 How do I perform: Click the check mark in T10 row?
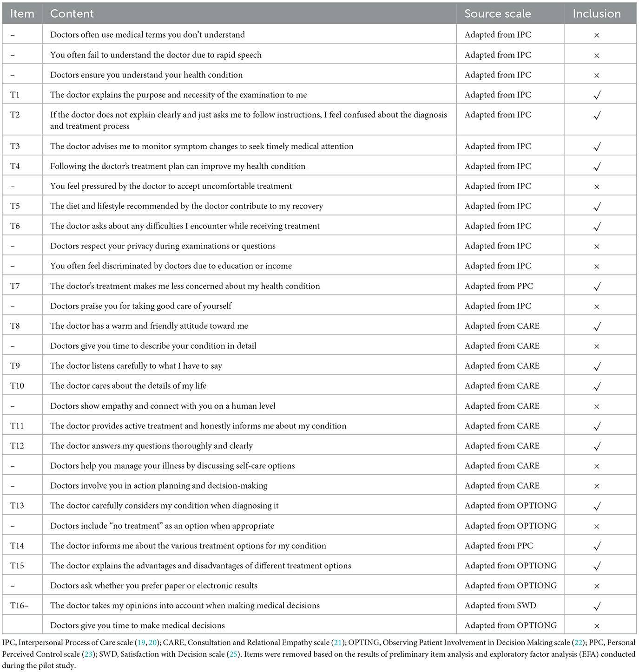coord(597,386)
